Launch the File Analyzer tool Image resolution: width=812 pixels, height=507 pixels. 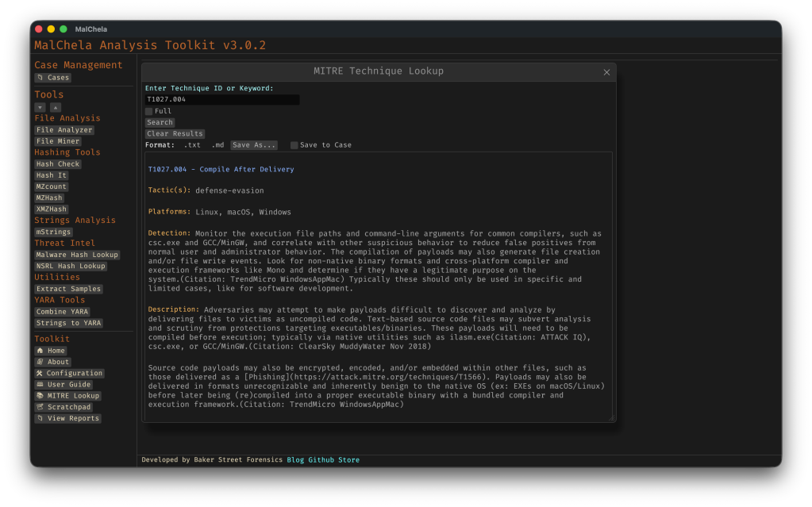click(64, 130)
